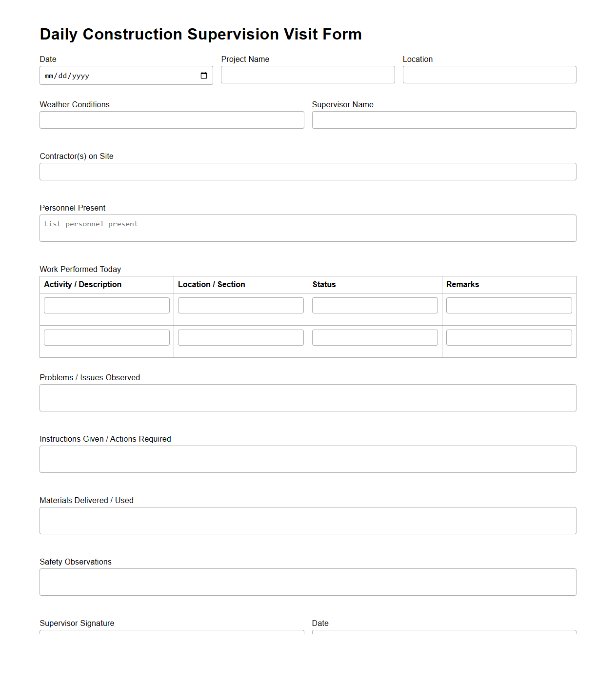Select the Location input field
Screen dimensions: 616x682
[489, 74]
